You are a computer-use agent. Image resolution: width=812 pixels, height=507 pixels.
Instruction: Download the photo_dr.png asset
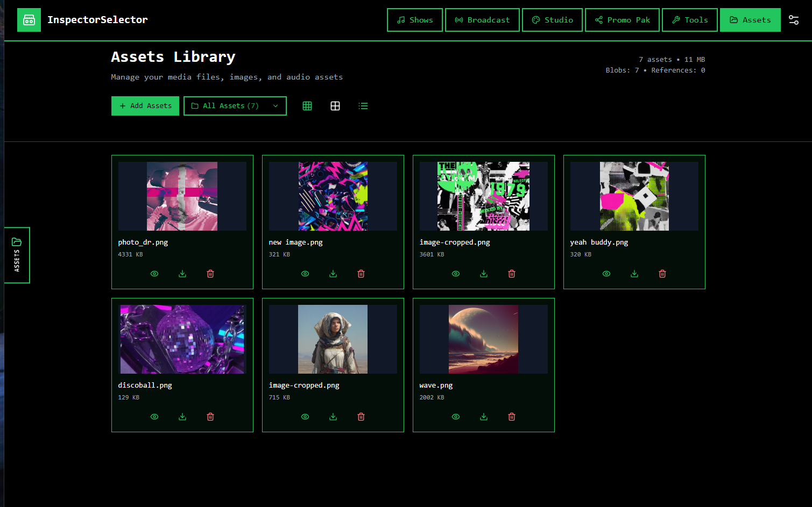pyautogui.click(x=182, y=274)
